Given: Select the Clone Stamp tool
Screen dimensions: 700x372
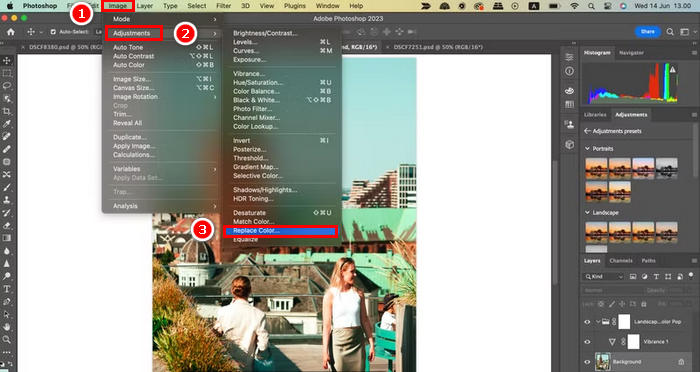Looking at the screenshot, I should [7, 200].
